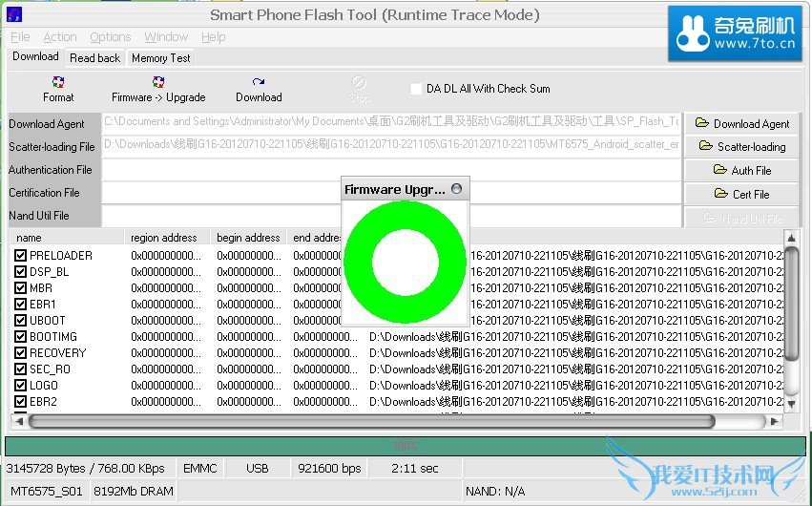Click the Download Agent folder icon button
The image size is (812, 506).
[x=741, y=124]
